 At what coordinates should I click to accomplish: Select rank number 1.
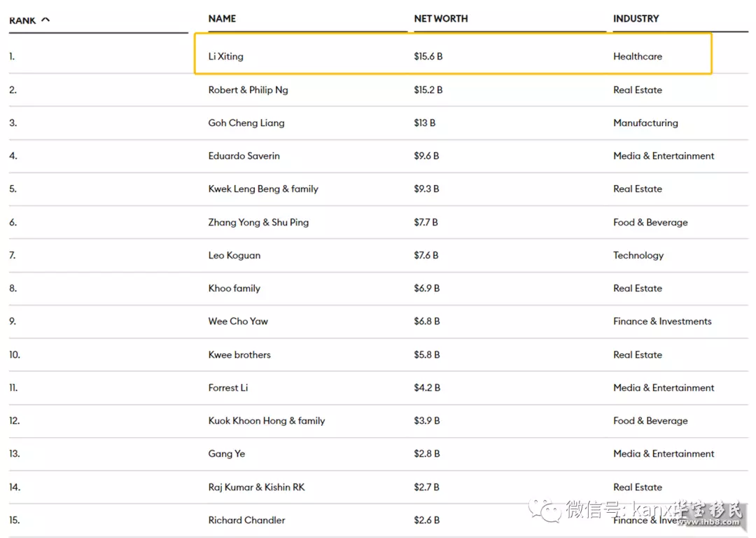point(12,57)
